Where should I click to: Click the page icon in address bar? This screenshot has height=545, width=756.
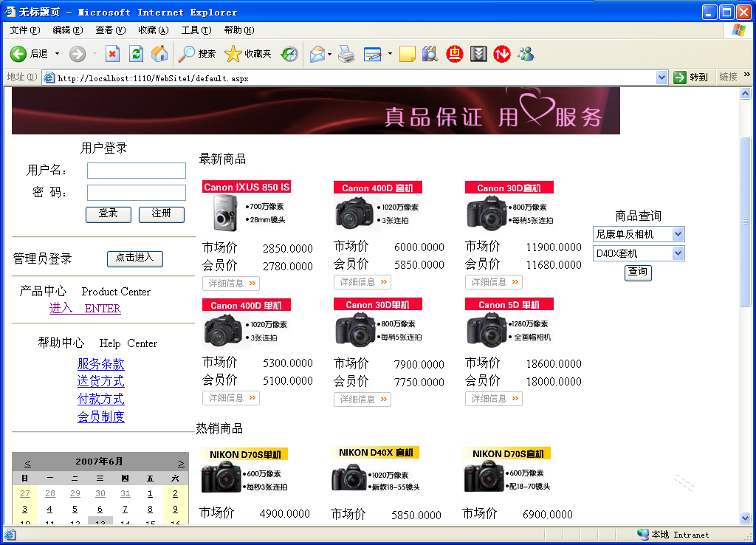pos(49,78)
